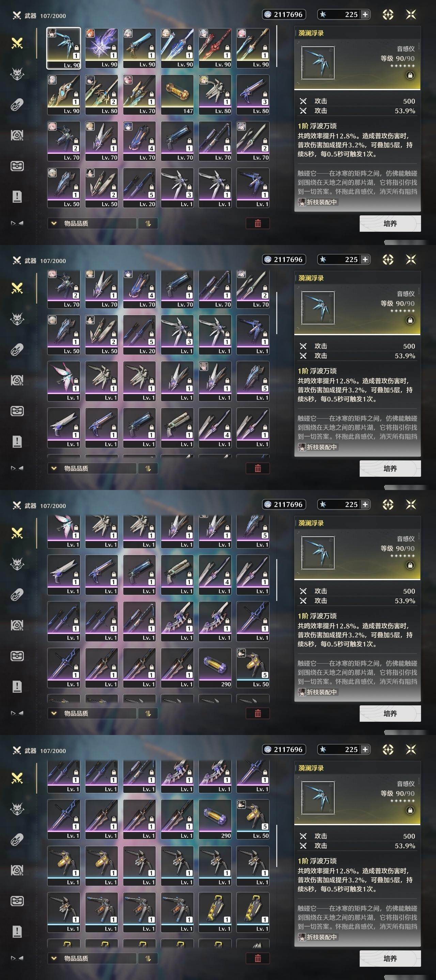Screen dimensions: 436x980
Task: Open the demon-mask Echoes tab in the topmost sidebar
Action: (17, 74)
